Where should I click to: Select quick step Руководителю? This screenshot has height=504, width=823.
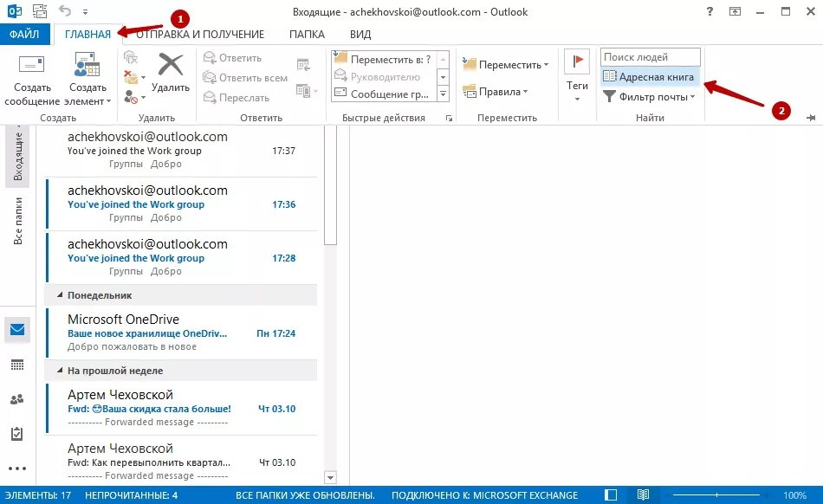point(384,76)
